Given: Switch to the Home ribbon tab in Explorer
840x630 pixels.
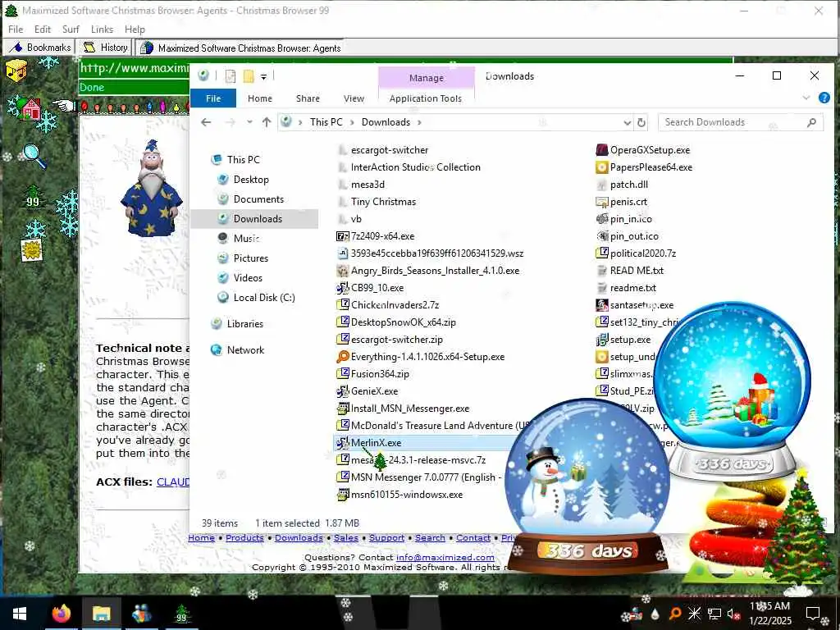Looking at the screenshot, I should pos(260,98).
